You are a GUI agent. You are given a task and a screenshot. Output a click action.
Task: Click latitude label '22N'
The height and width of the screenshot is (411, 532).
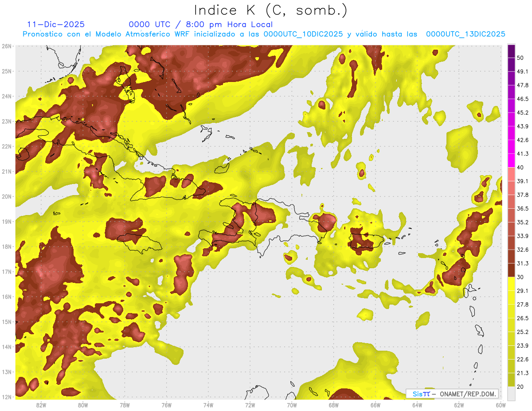coord(7,146)
